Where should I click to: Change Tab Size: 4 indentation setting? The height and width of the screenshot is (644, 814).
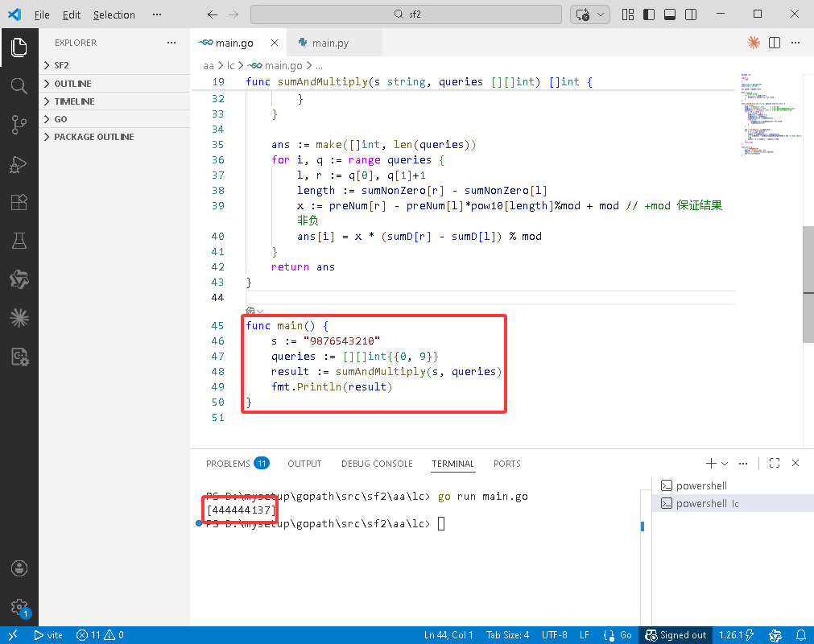[x=507, y=634]
